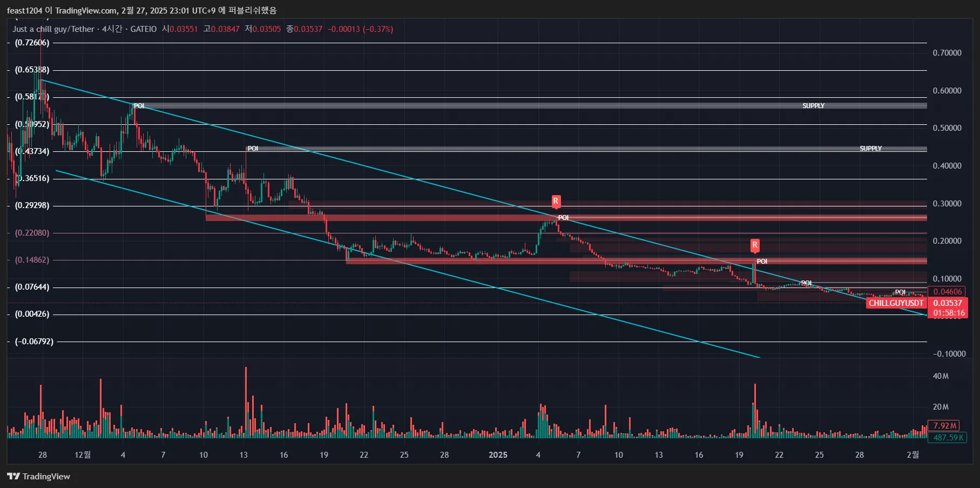This screenshot has width=980, height=488.
Task: Click the 487.59K volume value tag
Action: coord(948,438)
